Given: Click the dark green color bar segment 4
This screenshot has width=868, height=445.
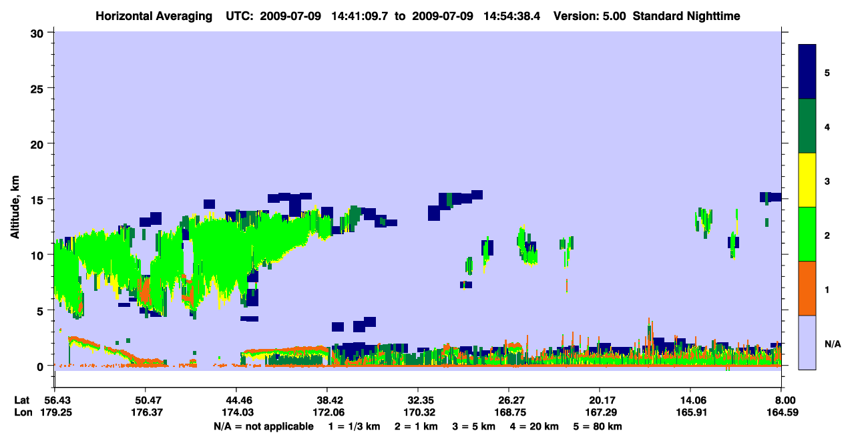Looking at the screenshot, I should click(808, 126).
